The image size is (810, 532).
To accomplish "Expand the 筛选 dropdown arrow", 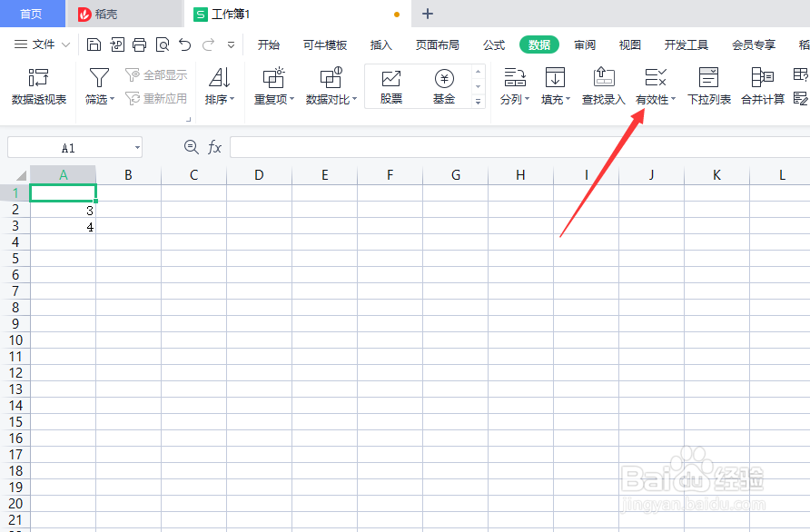I will pos(112,99).
